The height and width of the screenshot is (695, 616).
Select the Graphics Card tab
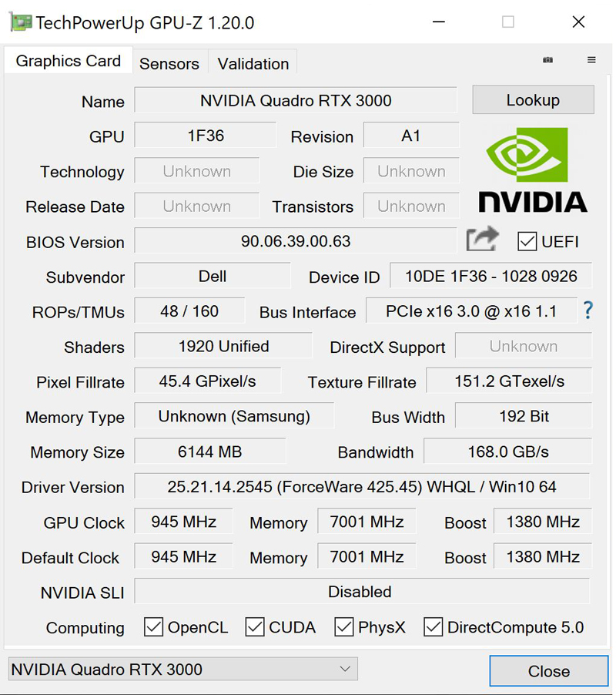(x=69, y=62)
